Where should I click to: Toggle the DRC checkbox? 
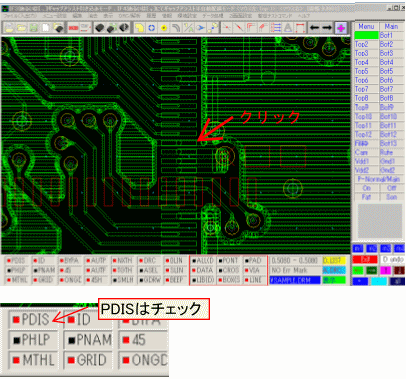click(147, 260)
